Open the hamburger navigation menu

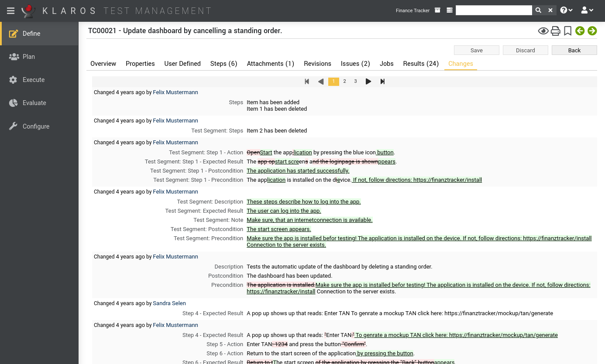pos(11,11)
